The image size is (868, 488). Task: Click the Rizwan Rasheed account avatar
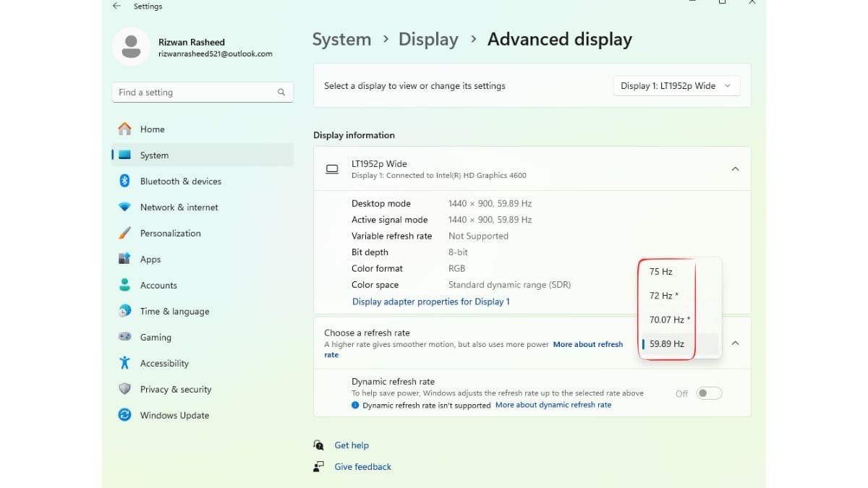[130, 46]
